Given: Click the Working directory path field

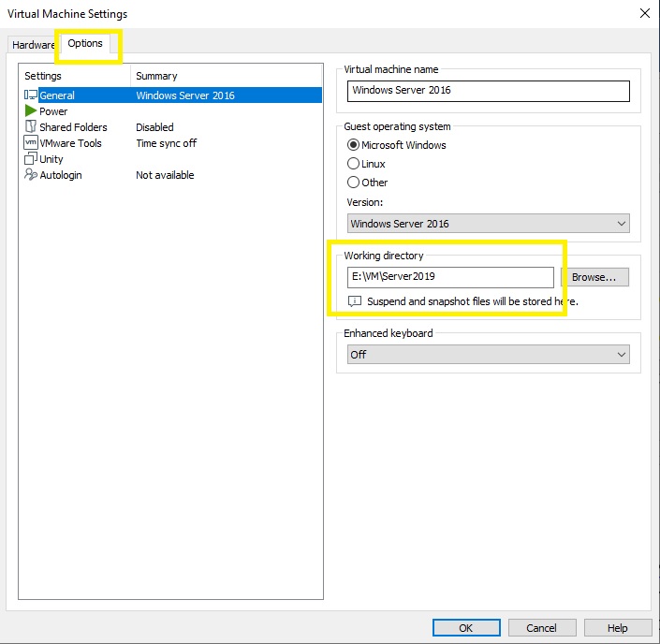Looking at the screenshot, I should click(x=450, y=277).
